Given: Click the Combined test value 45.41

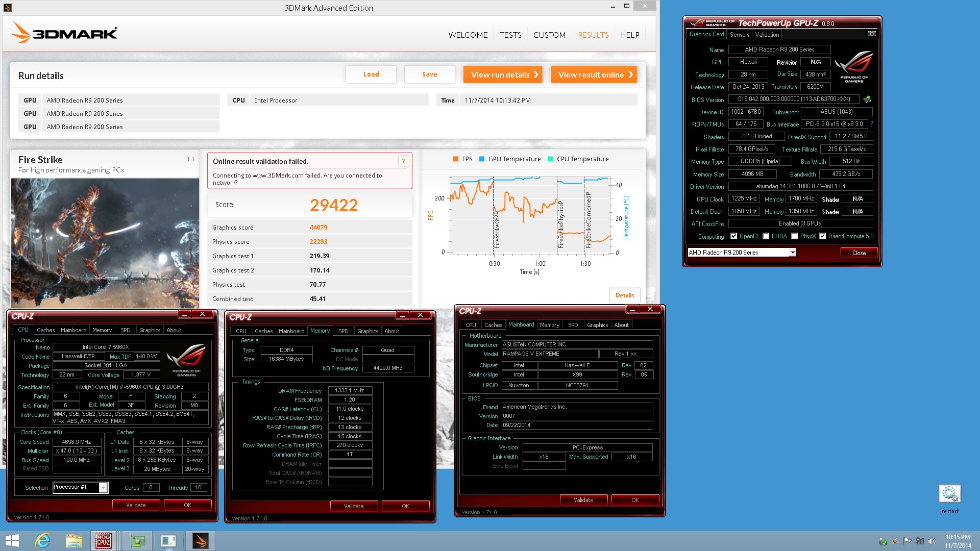Looking at the screenshot, I should pyautogui.click(x=317, y=299).
